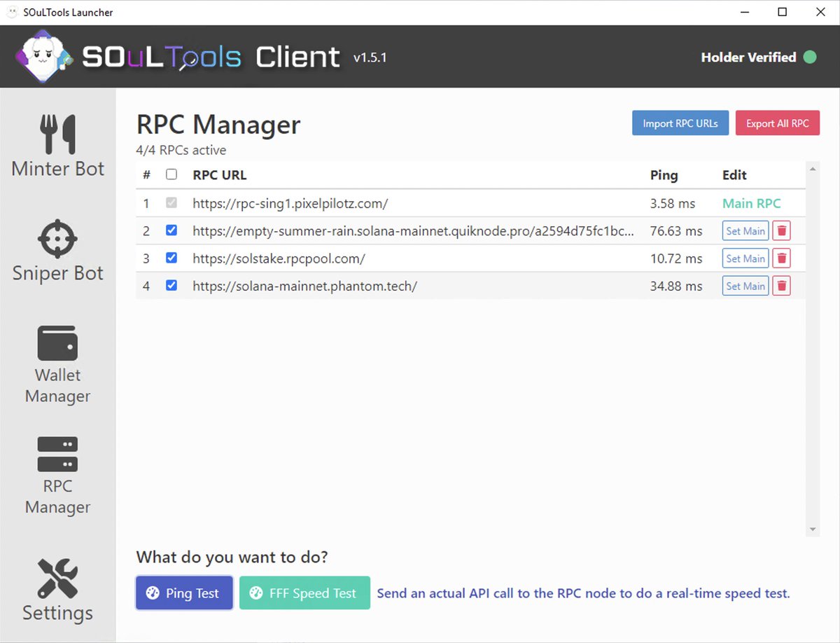Maximize the SOuLTools Launcher window
Image resolution: width=840 pixels, height=643 pixels.
pyautogui.click(x=783, y=12)
